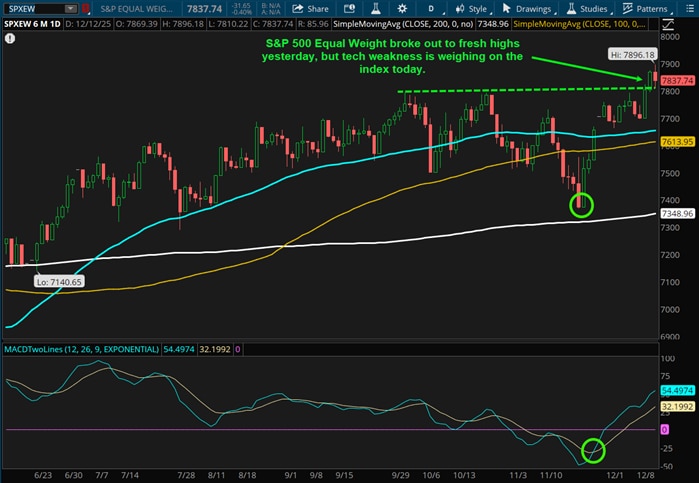
Task: Click the 9/29 date on time axis
Action: coord(400,475)
